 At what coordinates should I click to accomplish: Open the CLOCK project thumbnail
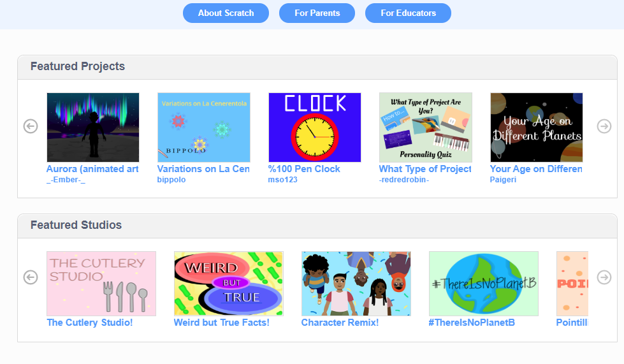click(x=315, y=127)
